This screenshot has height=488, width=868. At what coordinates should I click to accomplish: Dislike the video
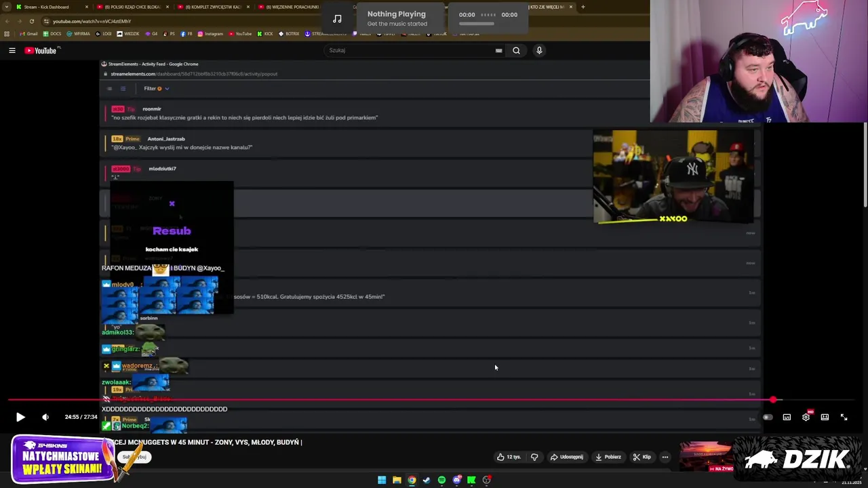(x=534, y=457)
